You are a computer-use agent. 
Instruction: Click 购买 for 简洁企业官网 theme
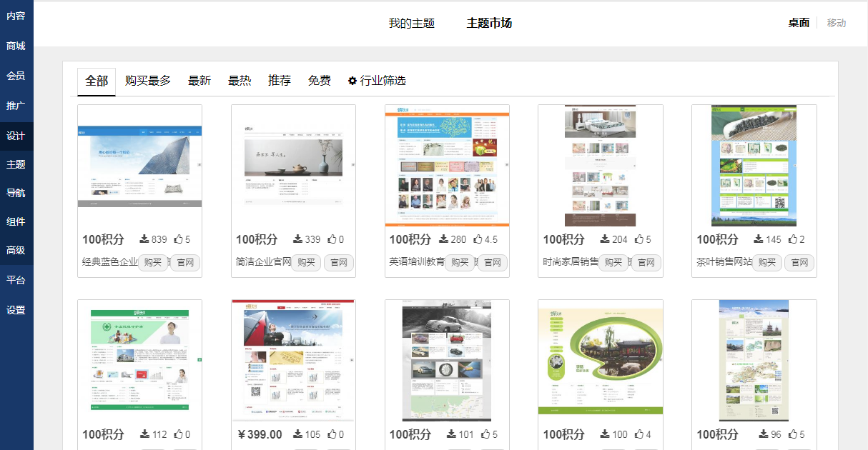click(x=307, y=262)
